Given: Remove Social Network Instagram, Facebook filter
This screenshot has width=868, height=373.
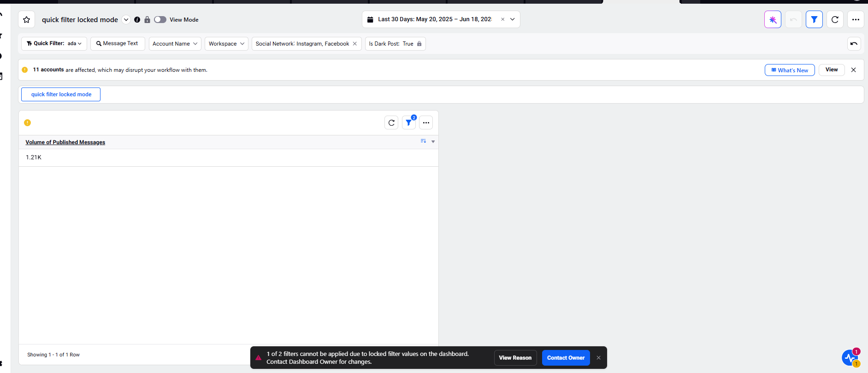Looking at the screenshot, I should coord(354,44).
